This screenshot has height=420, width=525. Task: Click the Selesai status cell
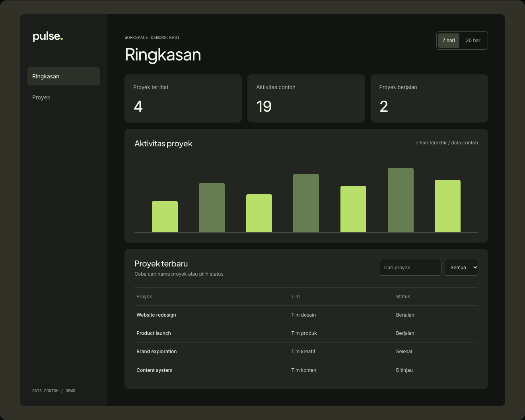pyautogui.click(x=404, y=352)
